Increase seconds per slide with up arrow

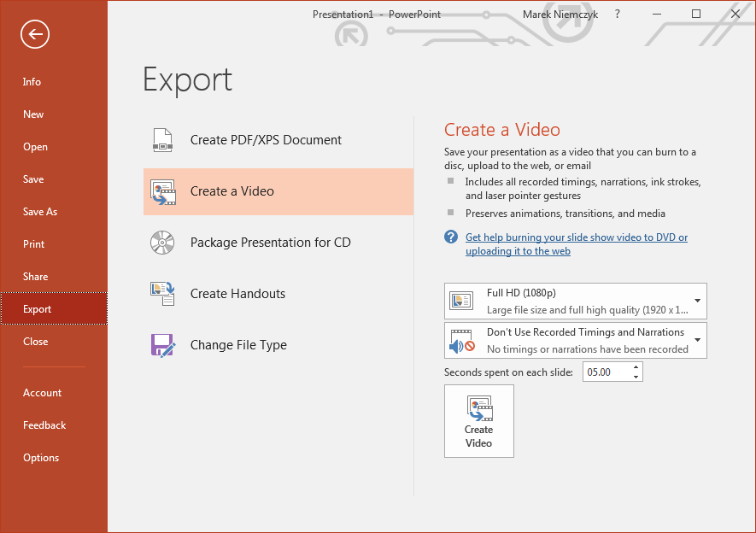tap(636, 367)
